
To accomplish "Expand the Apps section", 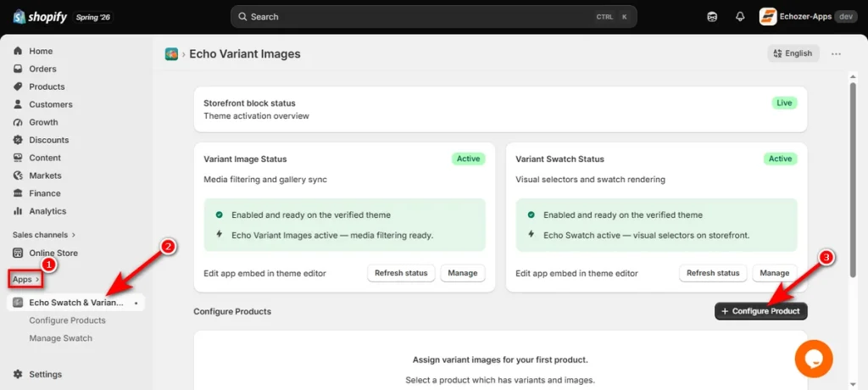I will coord(25,279).
